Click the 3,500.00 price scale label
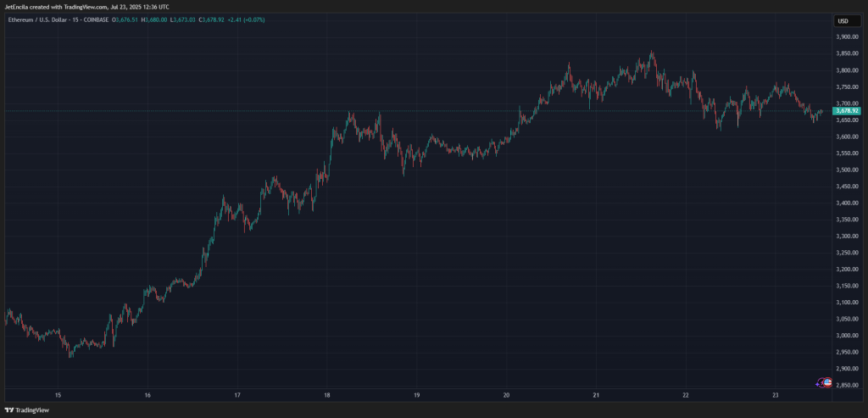The height and width of the screenshot is (418, 868). click(x=847, y=170)
